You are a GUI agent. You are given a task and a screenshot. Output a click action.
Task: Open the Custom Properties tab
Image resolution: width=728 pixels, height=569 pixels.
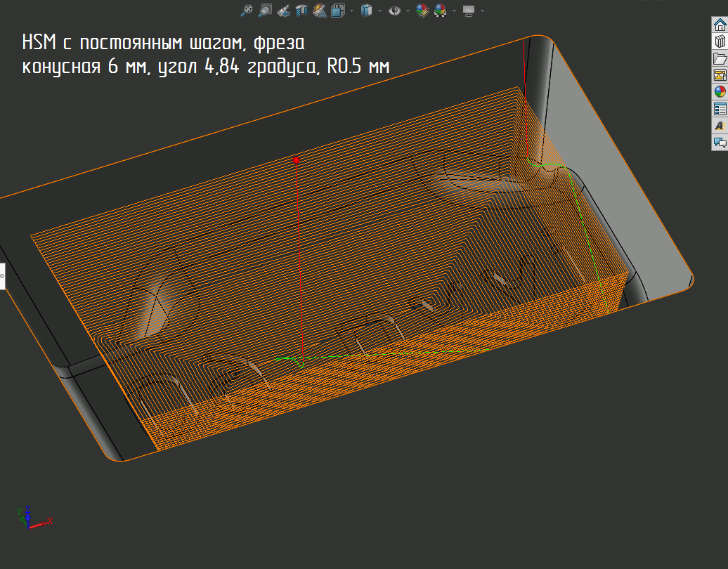point(720,109)
